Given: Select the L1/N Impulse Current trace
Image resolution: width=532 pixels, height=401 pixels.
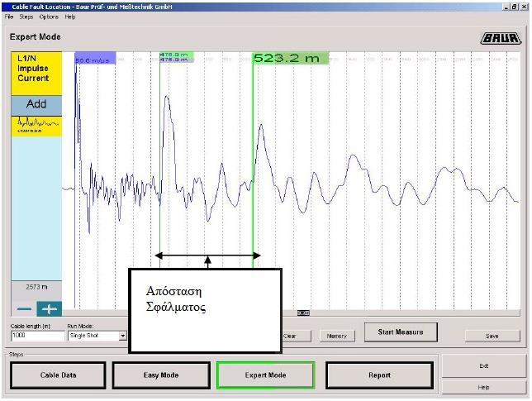Looking at the screenshot, I should (x=36, y=74).
